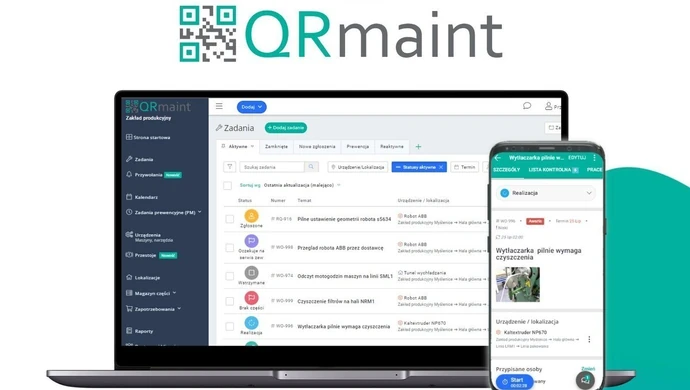690x390 pixels.
Task: Open Przywołania bell item in the sidebar
Action: pyautogui.click(x=153, y=175)
